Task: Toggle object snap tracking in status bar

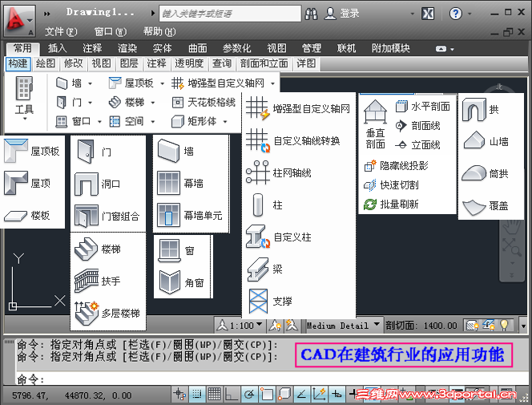Action: click(301, 394)
